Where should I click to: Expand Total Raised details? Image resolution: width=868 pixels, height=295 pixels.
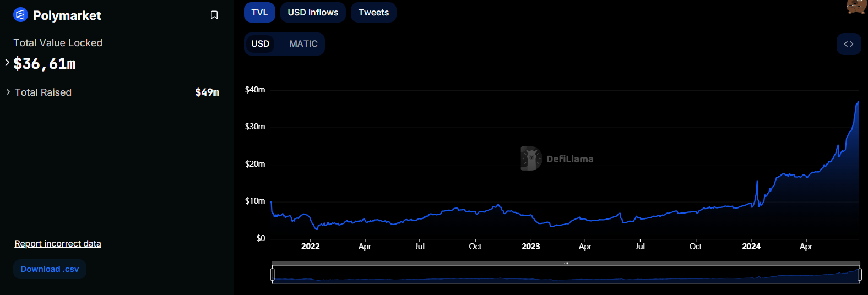8,92
